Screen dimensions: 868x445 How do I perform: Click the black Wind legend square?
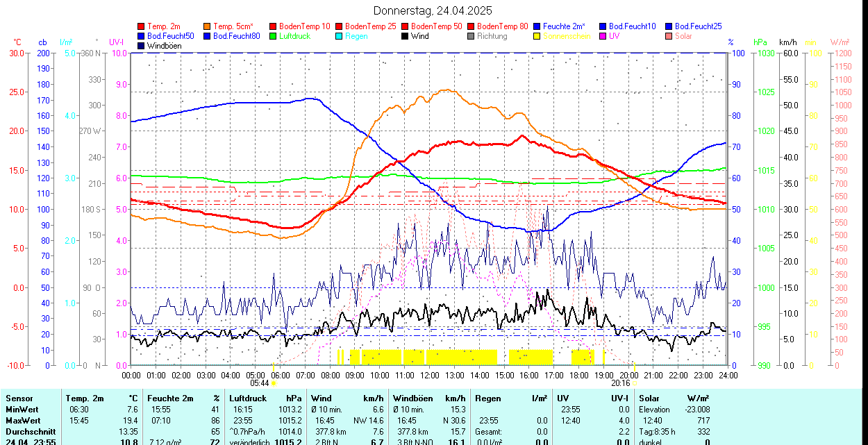[x=406, y=36]
